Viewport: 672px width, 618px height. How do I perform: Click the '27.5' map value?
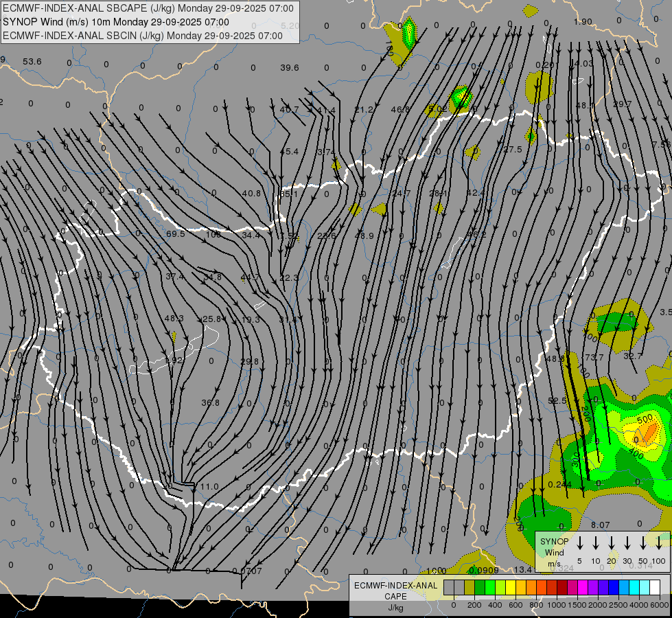pos(513,149)
